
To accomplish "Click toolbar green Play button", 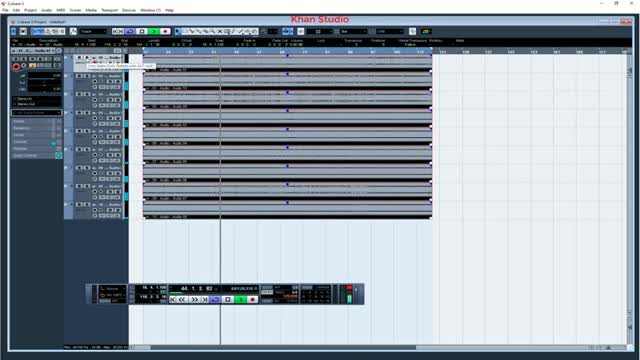I will point(153,31).
